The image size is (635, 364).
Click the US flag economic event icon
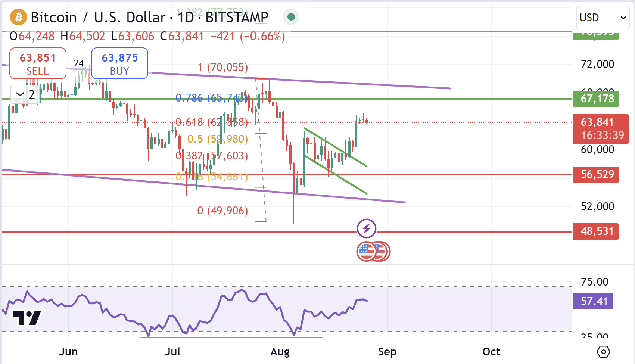(367, 252)
